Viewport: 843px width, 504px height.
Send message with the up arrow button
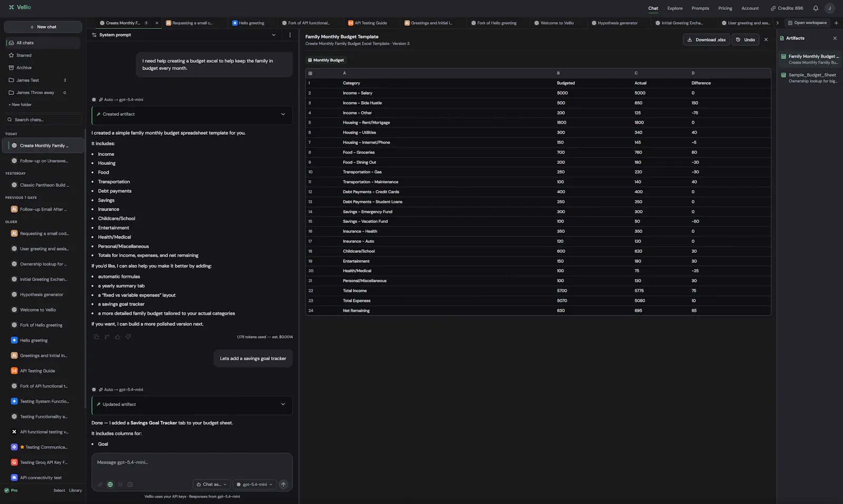click(283, 485)
